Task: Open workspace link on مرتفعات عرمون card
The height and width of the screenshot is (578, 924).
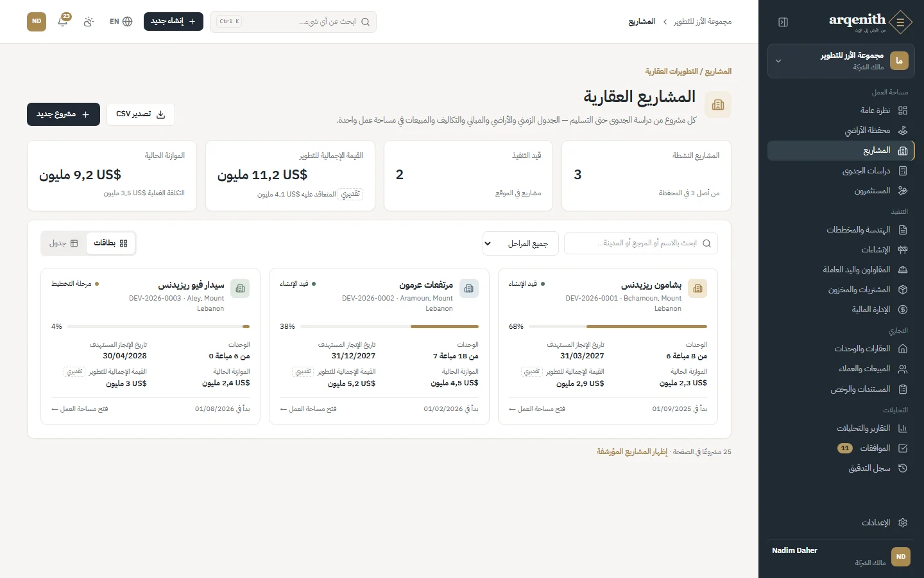Action: (x=308, y=409)
